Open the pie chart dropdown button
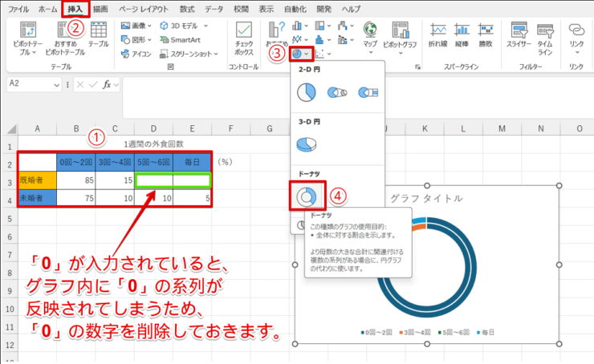Image resolution: width=594 pixels, height=364 pixels. tap(301, 54)
